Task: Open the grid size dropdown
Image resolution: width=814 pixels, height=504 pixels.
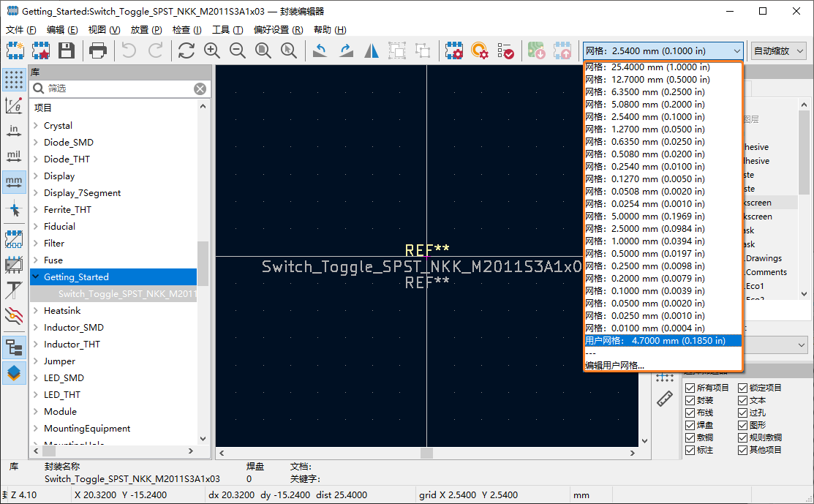Action: (663, 51)
